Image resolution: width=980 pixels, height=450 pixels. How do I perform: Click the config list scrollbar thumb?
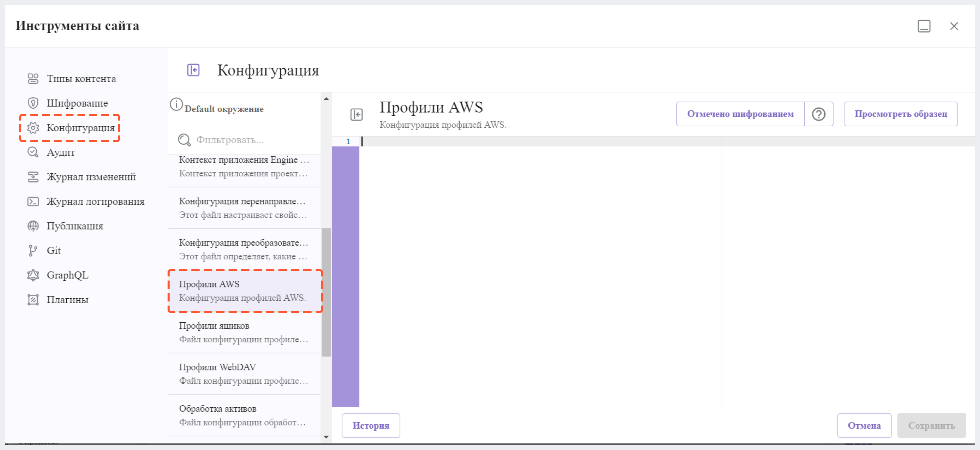click(326, 292)
